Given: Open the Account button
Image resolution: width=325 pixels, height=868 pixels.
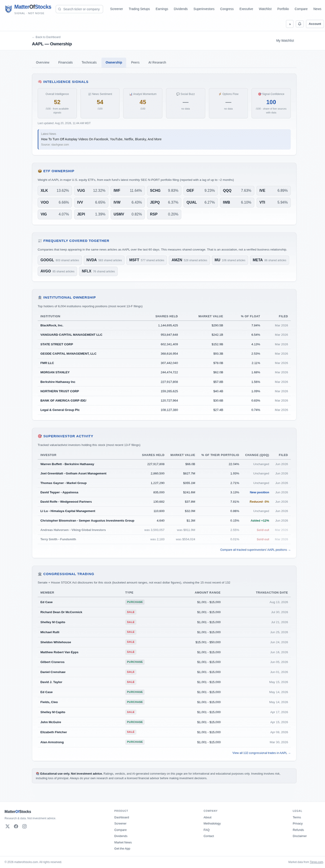Looking at the screenshot, I should pos(315,24).
